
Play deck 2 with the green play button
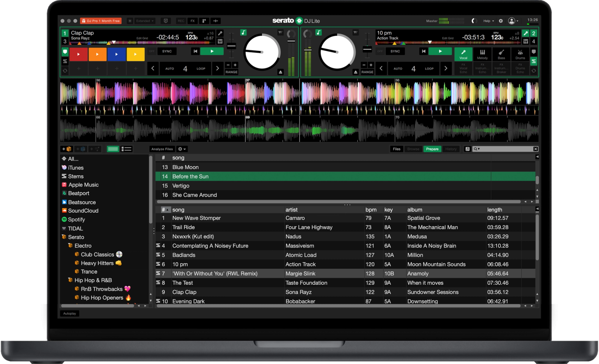coord(440,51)
